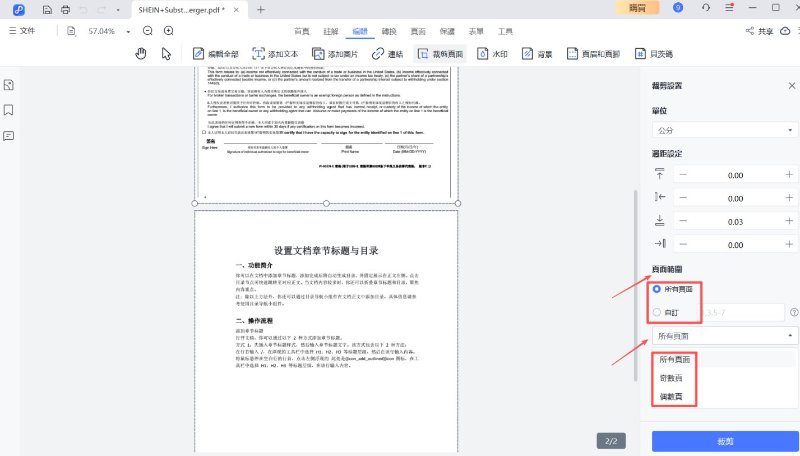Click the custom page range input field

[743, 312]
